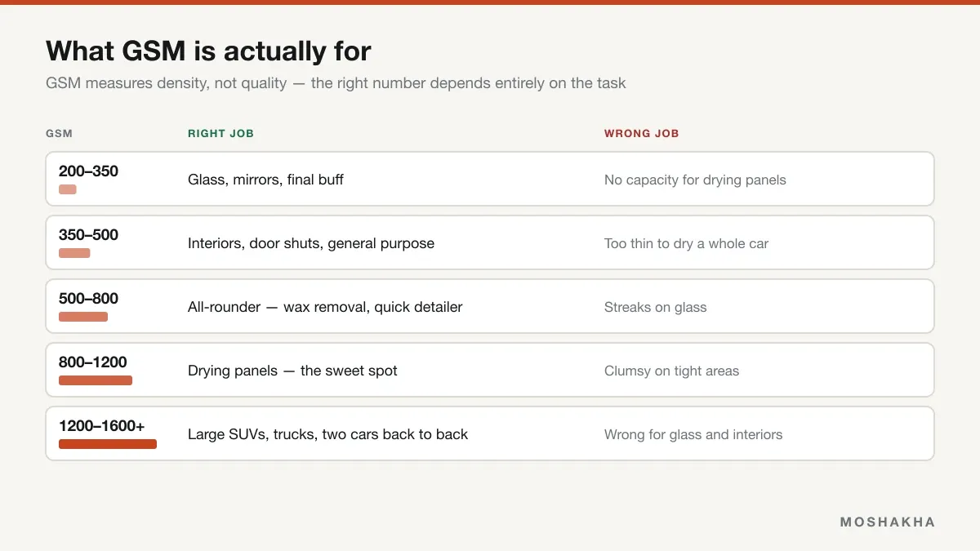Click the 500–800 GSM density bar
This screenshot has height=551, width=980.
click(x=83, y=317)
